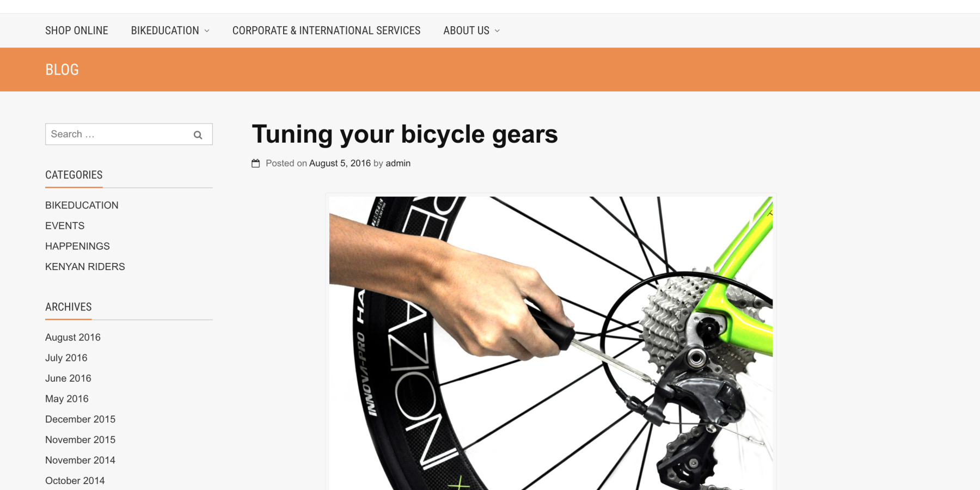
Task: View the May 2016 archive
Action: click(x=67, y=399)
